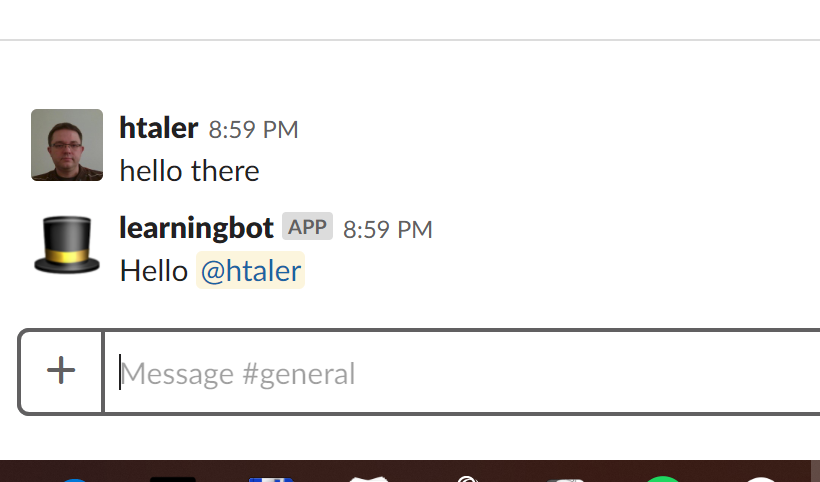
Task: Click the gray show-desktop strip on the taskbar edge
Action: pos(815,471)
